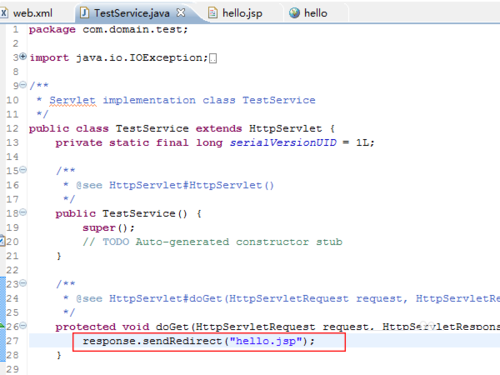This screenshot has height=375, width=500.
Task: Click the JSP file icon on hello.jsp tab
Action: [x=213, y=13]
